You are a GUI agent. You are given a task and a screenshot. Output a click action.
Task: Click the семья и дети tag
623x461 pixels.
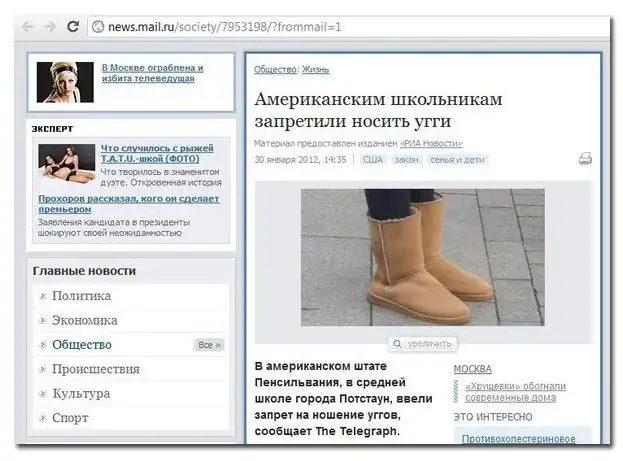tap(458, 159)
